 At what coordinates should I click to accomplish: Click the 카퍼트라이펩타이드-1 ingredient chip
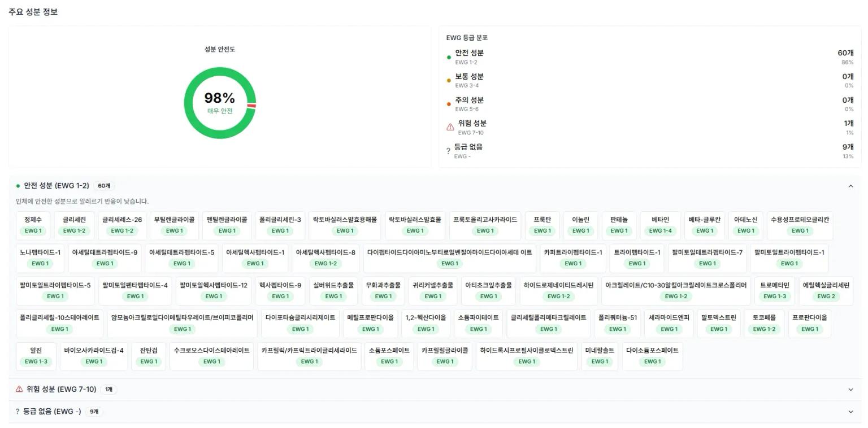(573, 258)
